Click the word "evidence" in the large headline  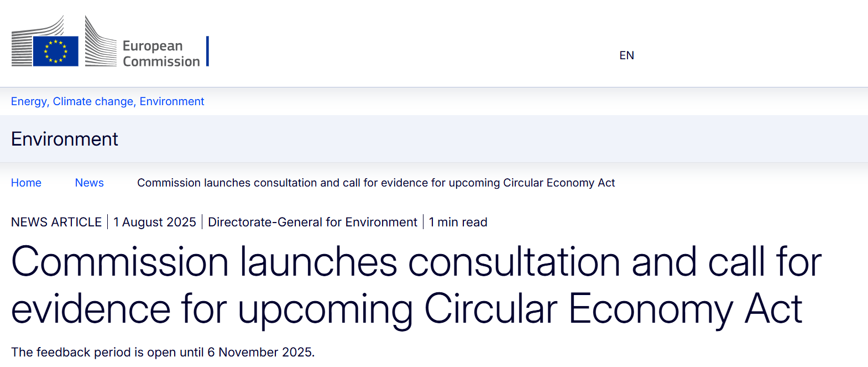91,309
